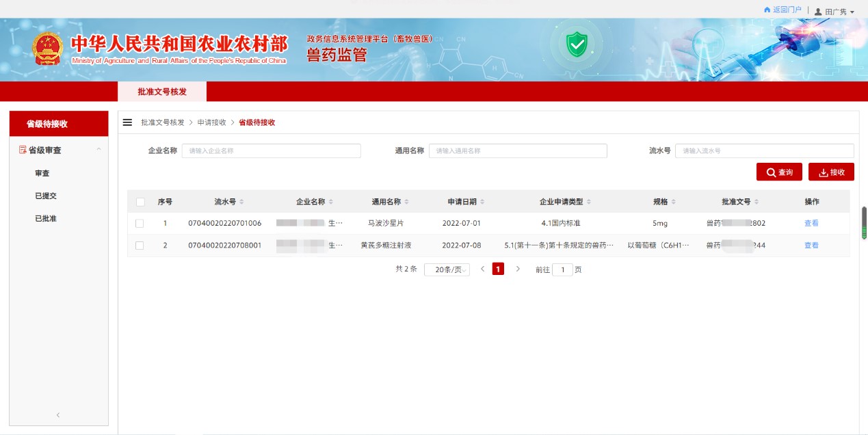Check the box for row 2 黄芪多糖注射液
868x435 pixels.
pos(140,246)
